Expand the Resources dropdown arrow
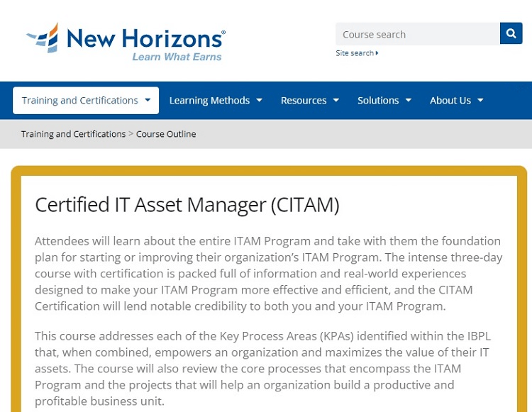The height and width of the screenshot is (412, 532). [x=336, y=101]
